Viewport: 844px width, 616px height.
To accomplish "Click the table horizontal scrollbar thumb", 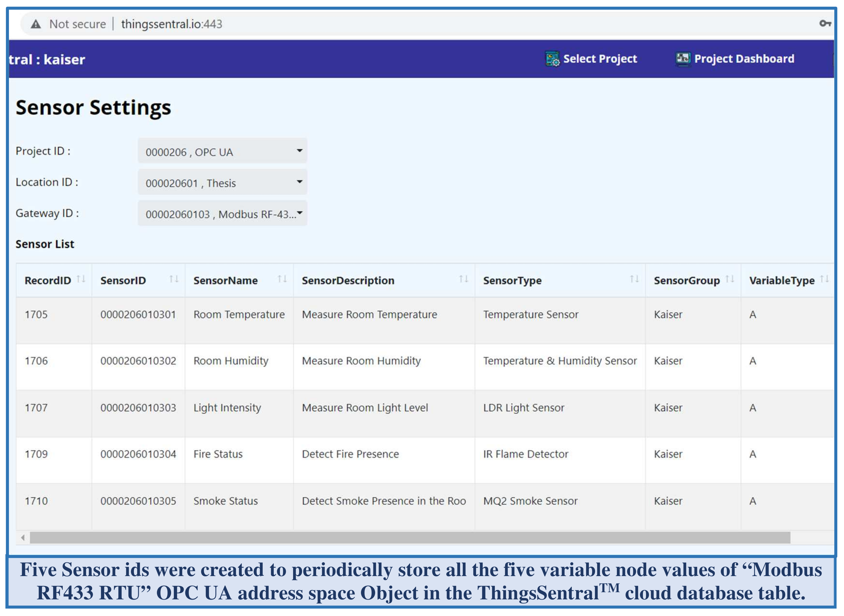I will (410, 538).
